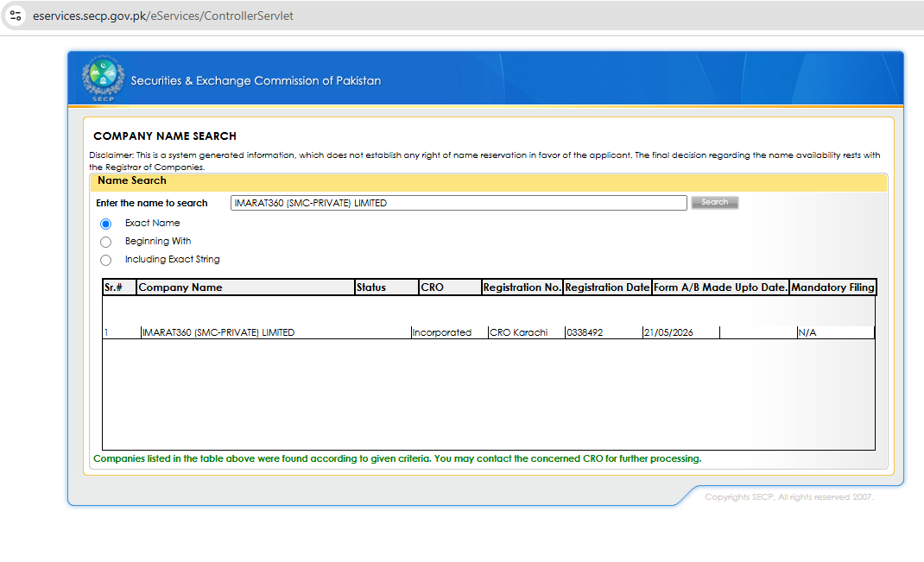Screen dimensions: 924x562
Task: Click the Exact Name label text
Action: coord(153,224)
